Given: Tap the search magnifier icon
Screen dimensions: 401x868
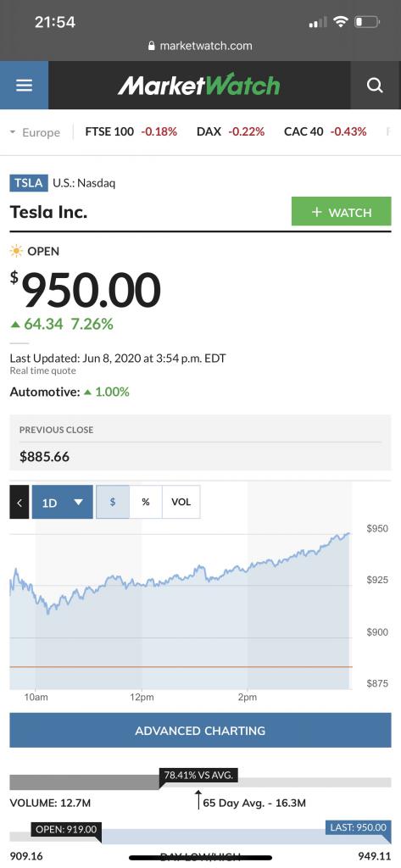Looking at the screenshot, I should pos(375,86).
